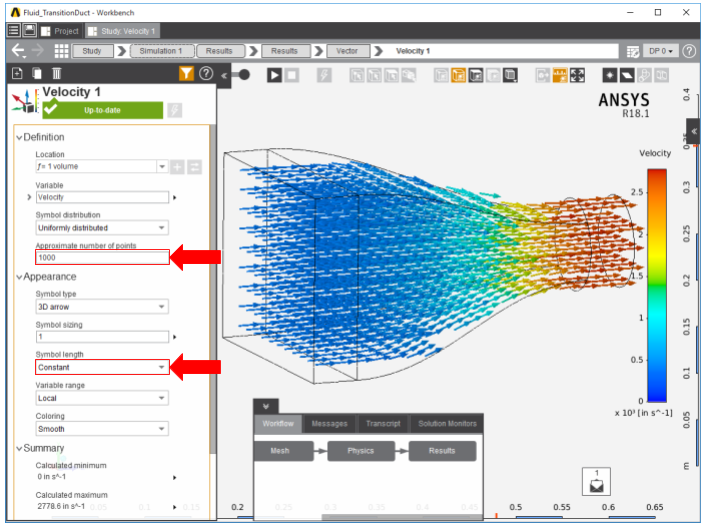Click the Study breadcrumb button

(x=92, y=51)
